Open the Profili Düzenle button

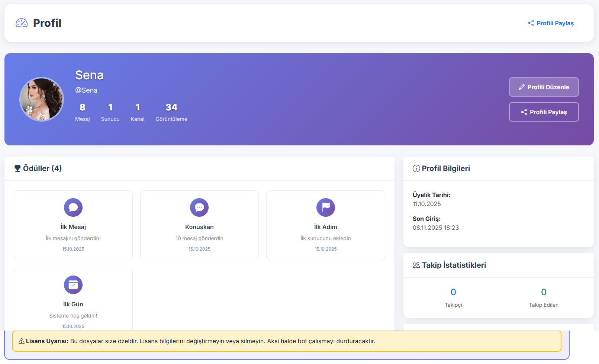point(544,87)
